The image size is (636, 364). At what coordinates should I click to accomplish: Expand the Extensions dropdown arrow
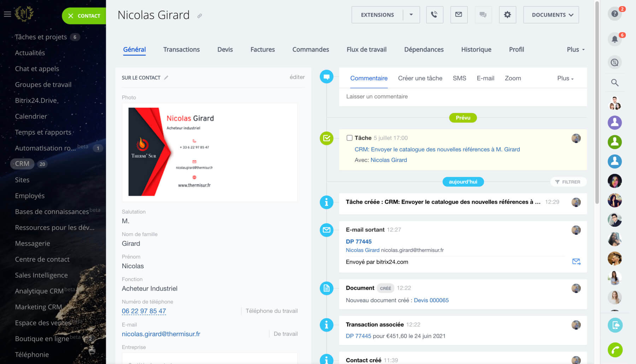click(411, 15)
